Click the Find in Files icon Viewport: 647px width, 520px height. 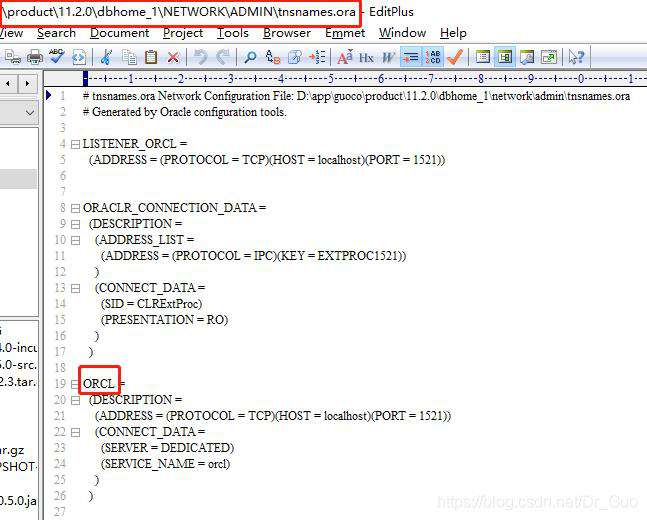click(x=295, y=57)
